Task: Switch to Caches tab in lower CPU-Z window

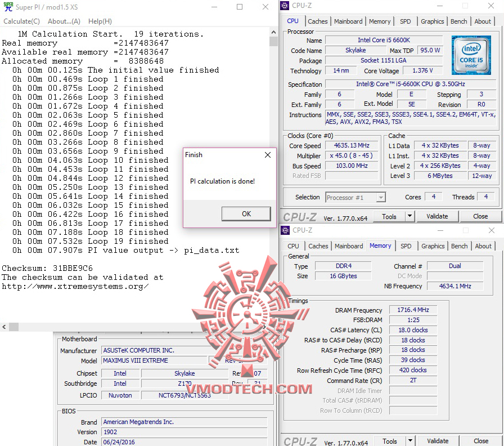Action: point(318,246)
